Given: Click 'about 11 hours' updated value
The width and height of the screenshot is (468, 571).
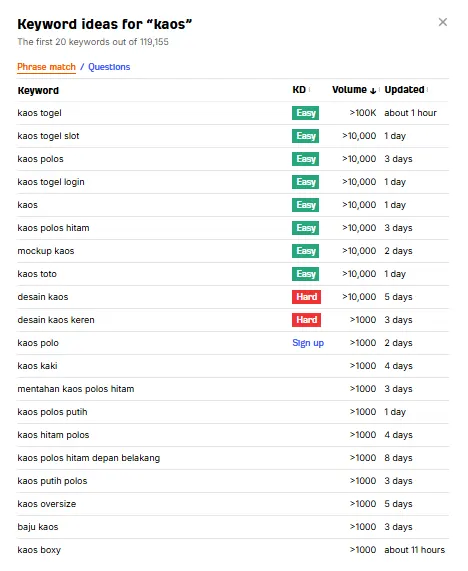Looking at the screenshot, I should [414, 550].
